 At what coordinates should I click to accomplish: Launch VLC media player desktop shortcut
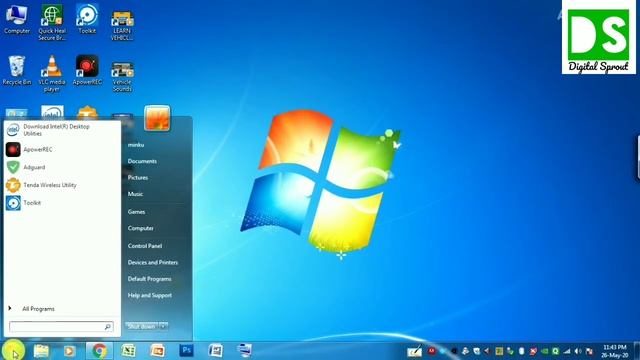(52, 74)
